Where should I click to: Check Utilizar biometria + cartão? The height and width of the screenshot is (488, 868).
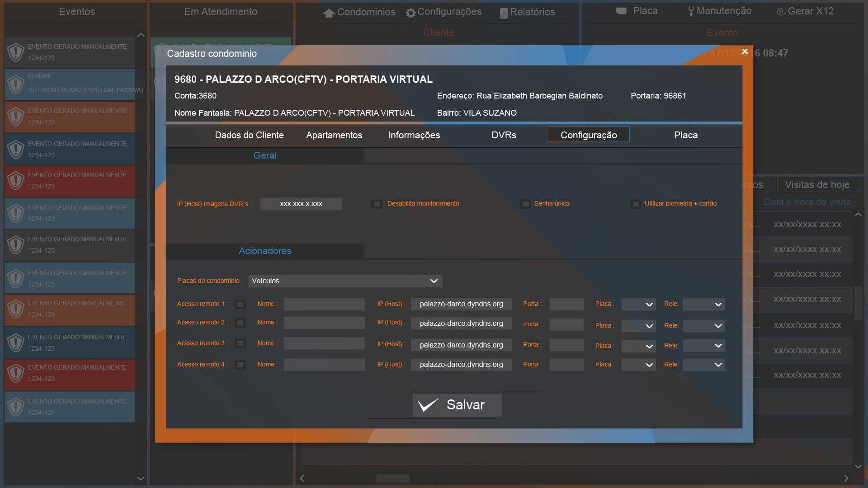(635, 204)
